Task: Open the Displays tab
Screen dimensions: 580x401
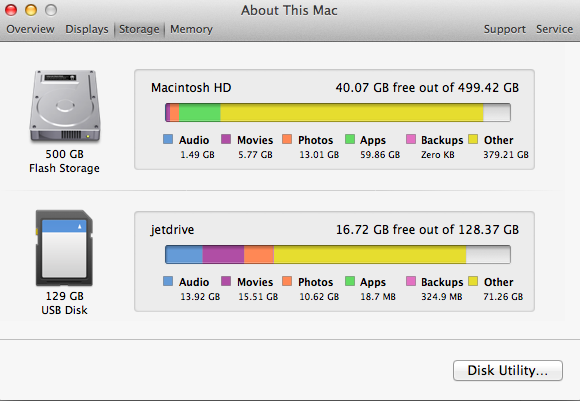Action: click(x=87, y=29)
